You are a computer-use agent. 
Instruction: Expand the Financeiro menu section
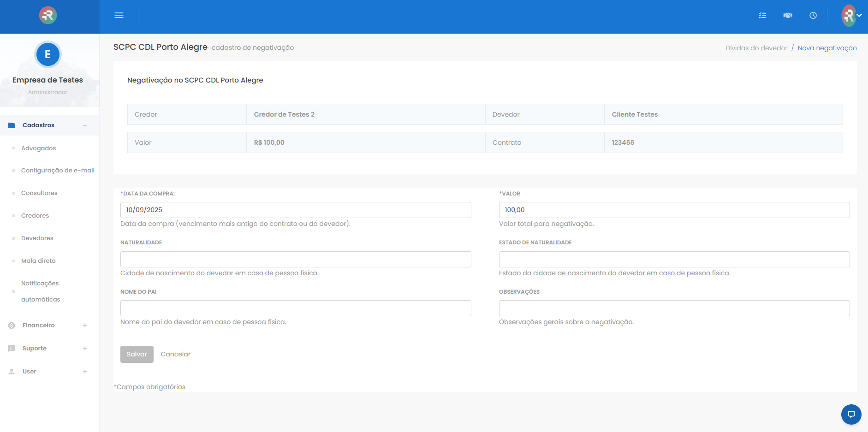pyautogui.click(x=85, y=325)
